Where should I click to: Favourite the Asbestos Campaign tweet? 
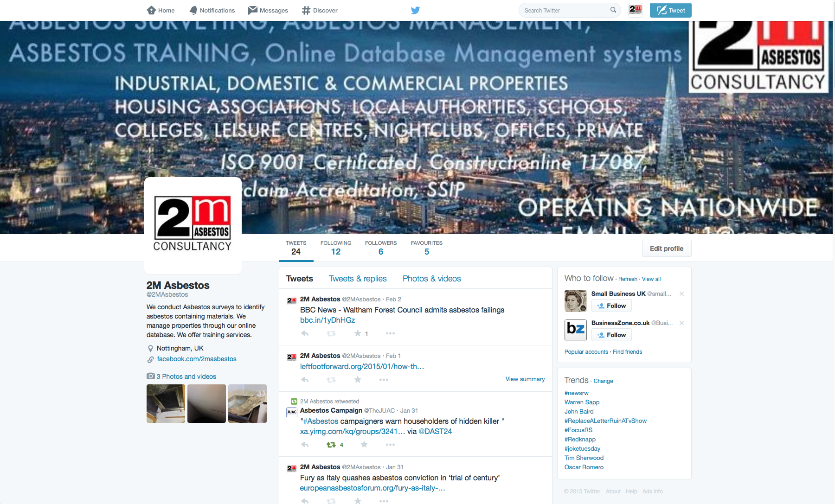pyautogui.click(x=364, y=445)
